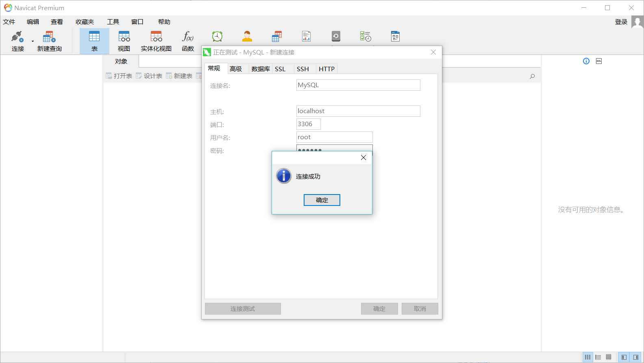Confirm 连接成功 message with 确定 button
Screen dimensions: 644x363
coord(322,200)
